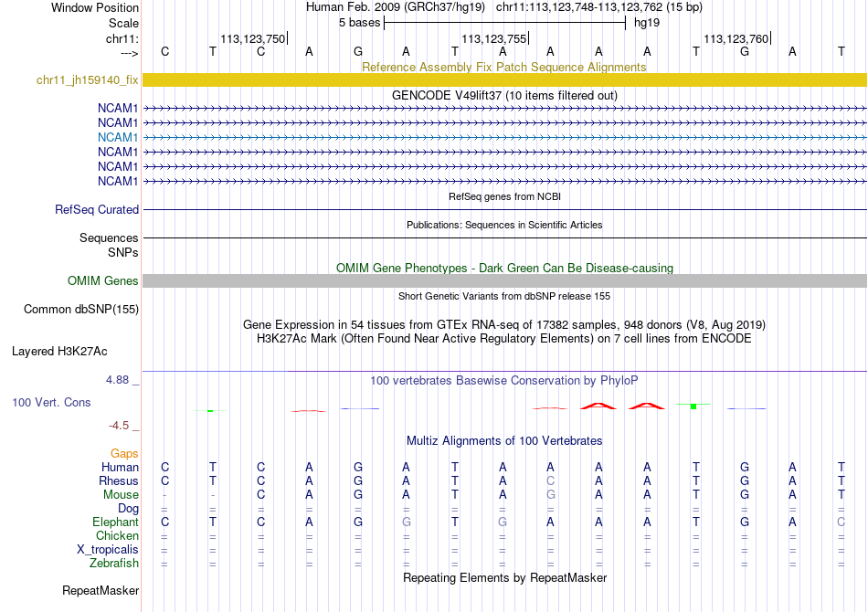Open the Multiz Alignments of 100 Vertebrates title
This screenshot has height=612, width=868.
[x=504, y=441]
